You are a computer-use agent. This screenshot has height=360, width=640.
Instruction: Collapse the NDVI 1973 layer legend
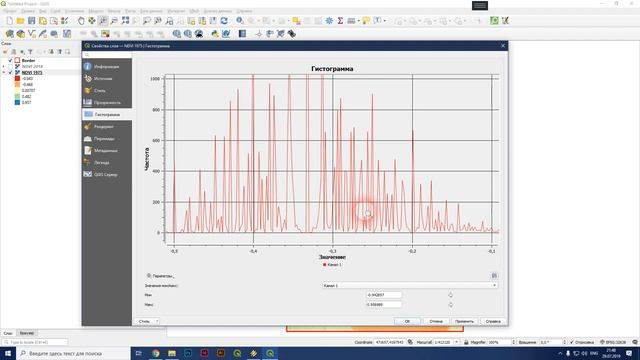(4, 72)
